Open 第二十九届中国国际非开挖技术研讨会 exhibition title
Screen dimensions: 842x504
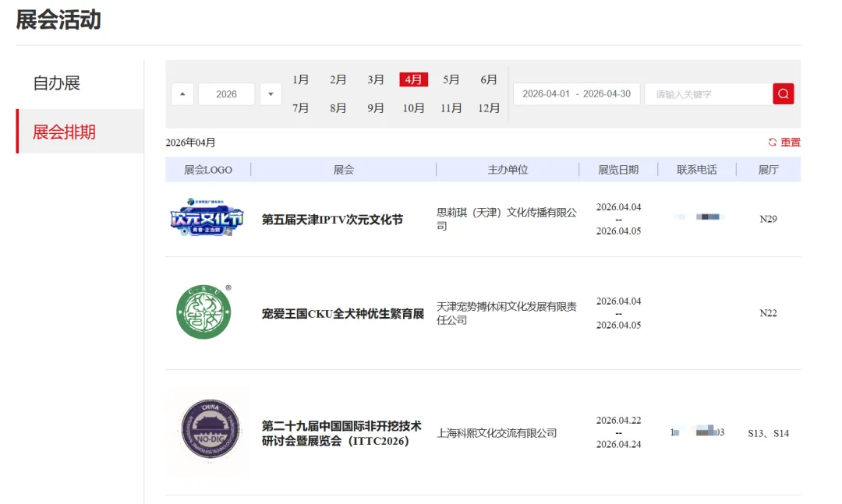pyautogui.click(x=341, y=433)
